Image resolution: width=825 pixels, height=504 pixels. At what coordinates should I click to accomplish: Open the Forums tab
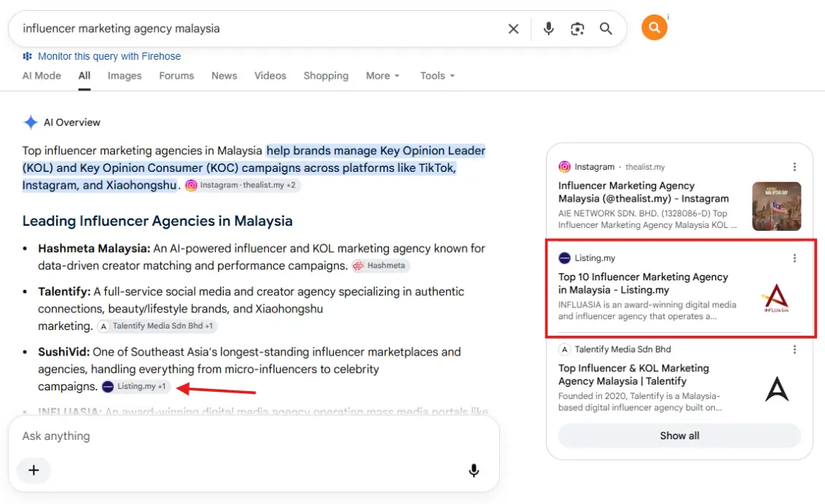click(176, 76)
